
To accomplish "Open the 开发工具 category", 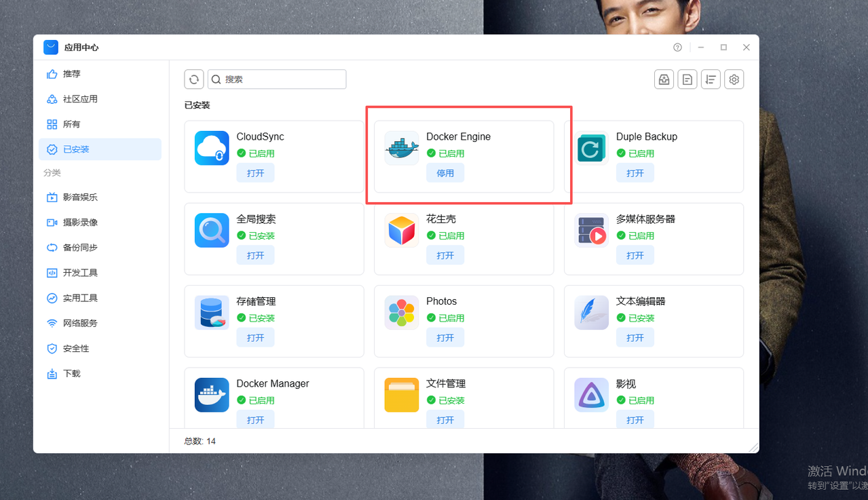I will [x=100, y=273].
